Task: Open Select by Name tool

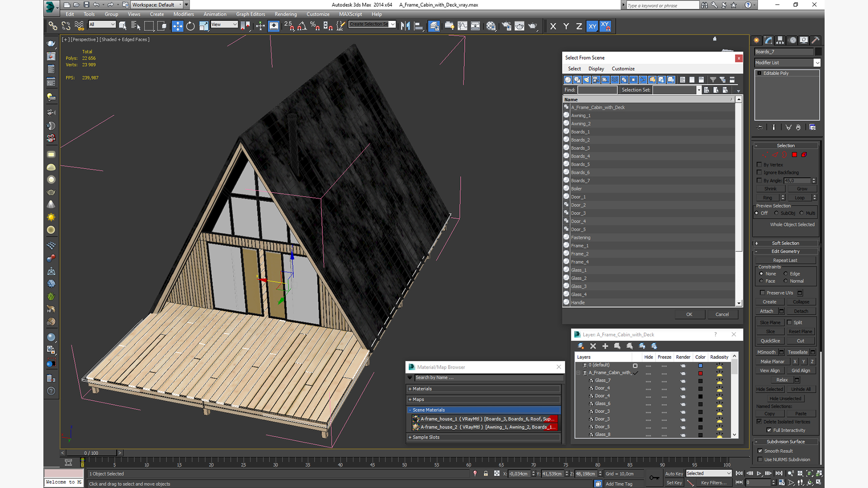Action: (x=135, y=26)
